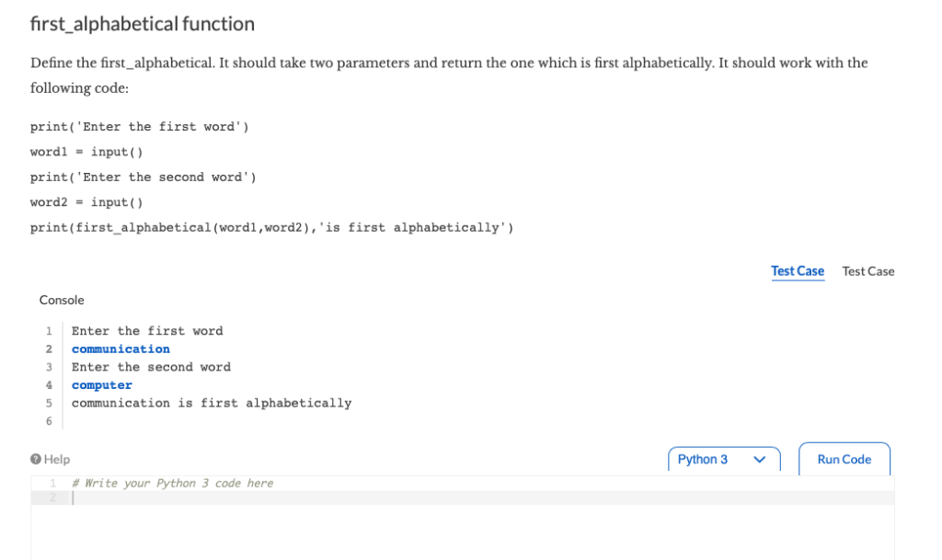Click the 'computer' input line in the console

coord(101,384)
